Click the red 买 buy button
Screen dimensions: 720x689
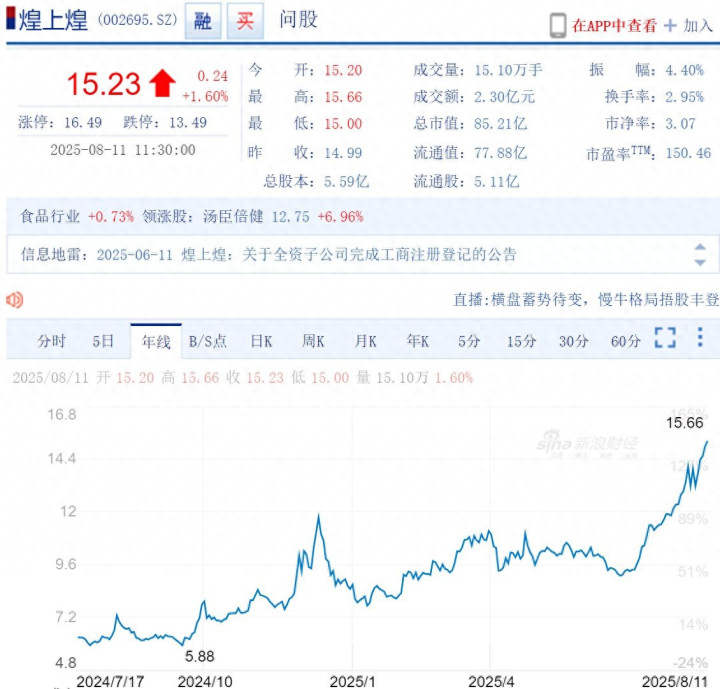(x=245, y=21)
